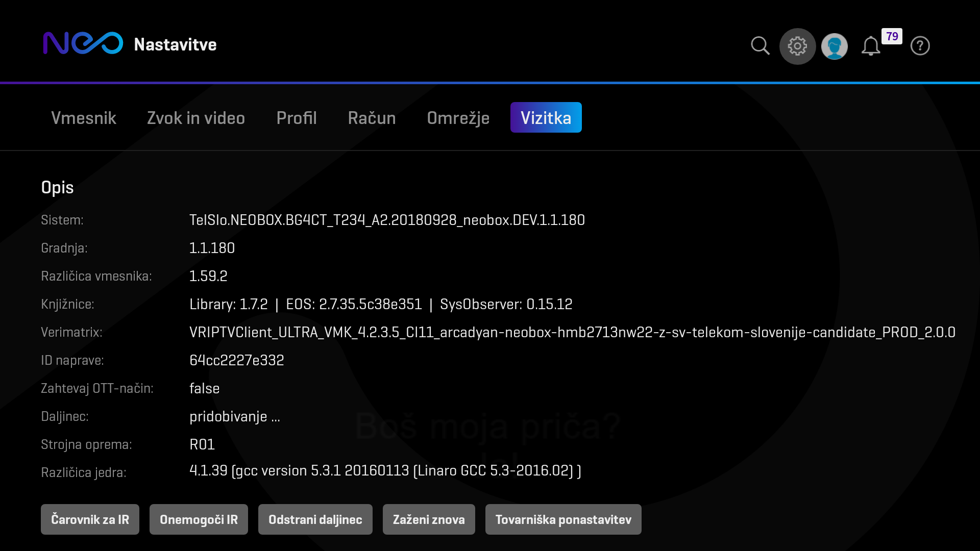Open the help question mark icon
980x551 pixels.
pos(920,46)
